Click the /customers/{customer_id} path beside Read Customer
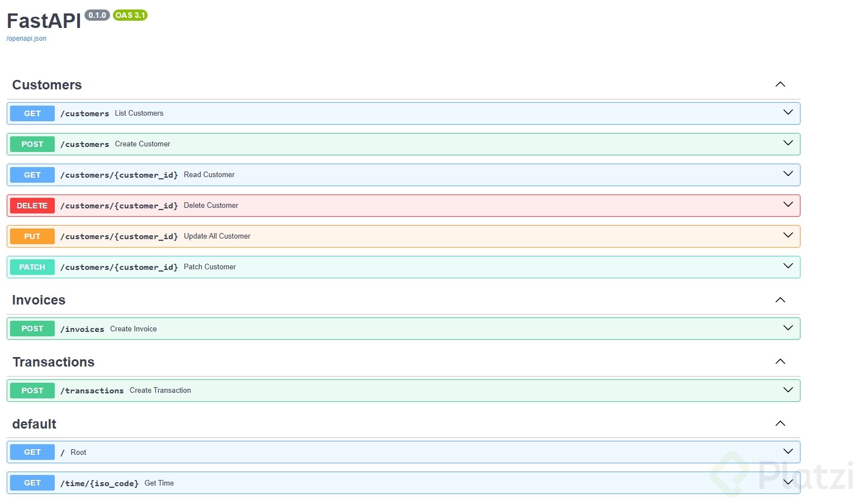Screen dimensions: 862x504 point(119,175)
